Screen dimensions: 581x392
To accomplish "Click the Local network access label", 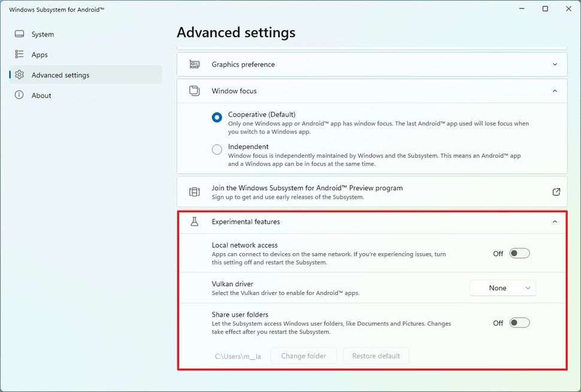I will pyautogui.click(x=244, y=245).
